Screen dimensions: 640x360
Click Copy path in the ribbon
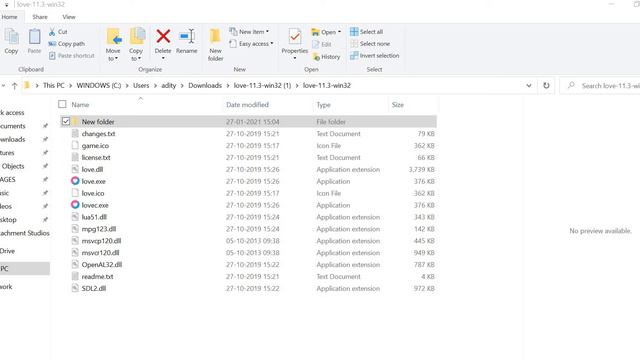pyautogui.click(x=67, y=44)
